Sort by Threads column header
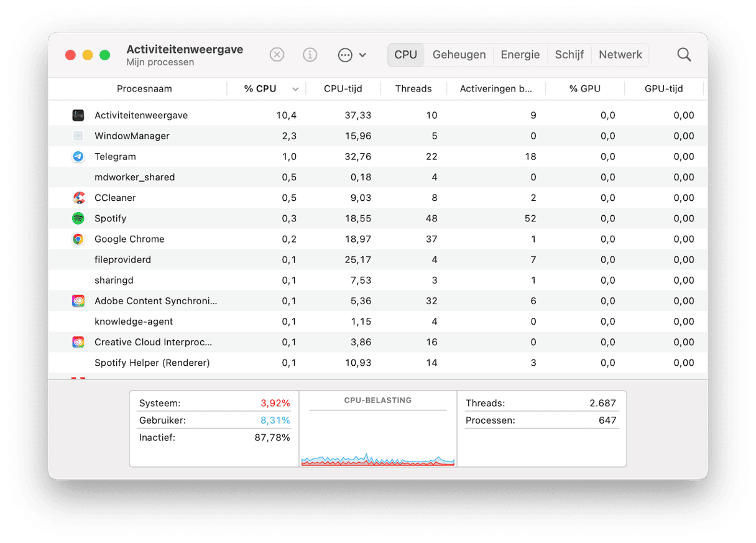 (413, 89)
